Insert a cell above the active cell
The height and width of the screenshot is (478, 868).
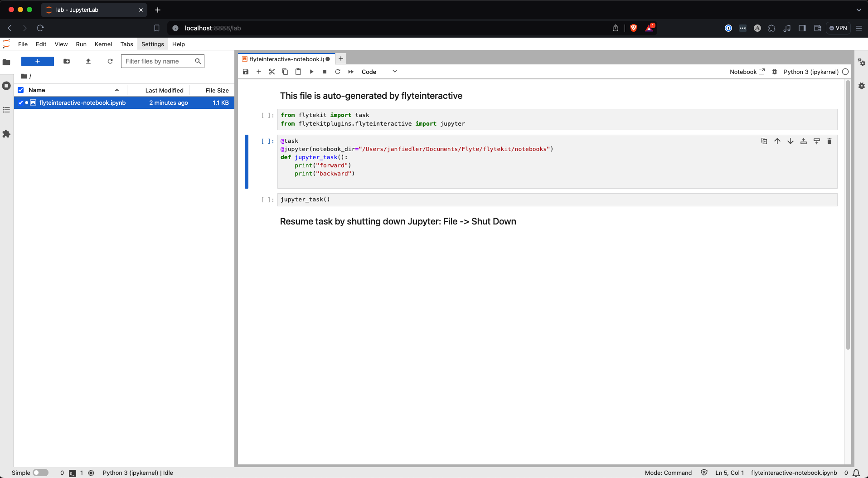coord(804,141)
